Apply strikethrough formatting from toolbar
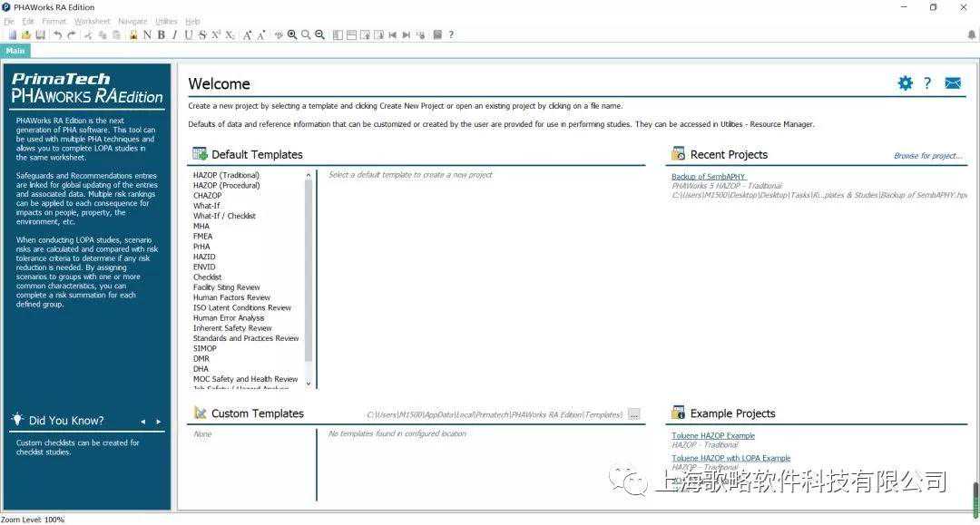 (x=202, y=35)
